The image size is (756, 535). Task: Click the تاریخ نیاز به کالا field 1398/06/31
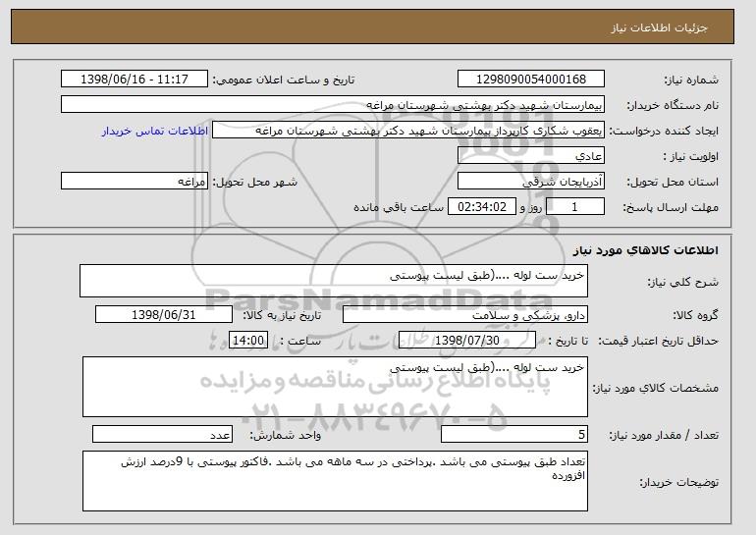(164, 315)
